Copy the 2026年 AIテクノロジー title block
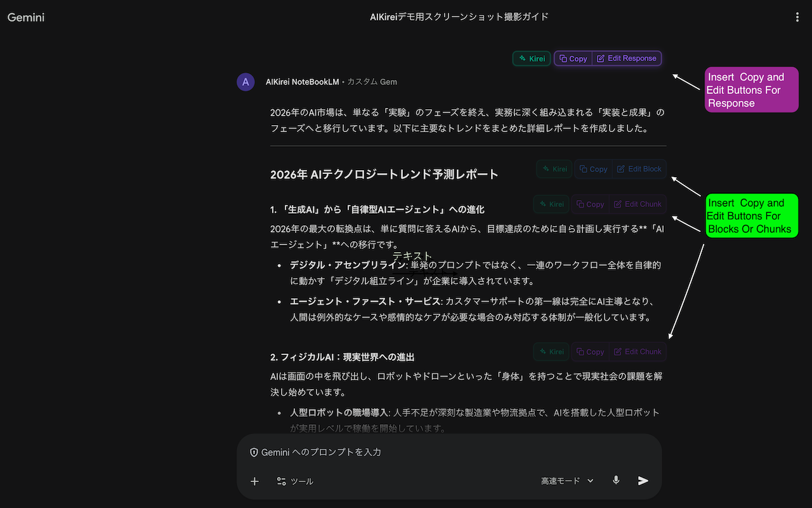Viewport: 812px width, 508px height. [593, 169]
